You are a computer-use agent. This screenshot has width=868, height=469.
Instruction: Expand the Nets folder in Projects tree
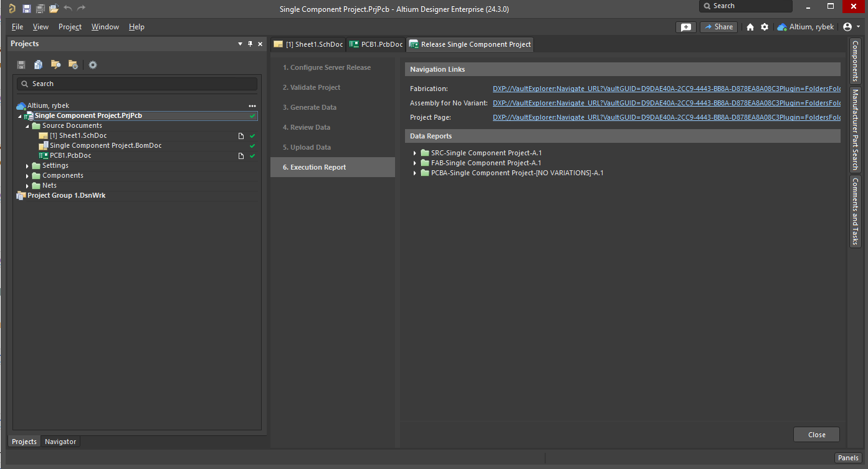pyautogui.click(x=27, y=186)
